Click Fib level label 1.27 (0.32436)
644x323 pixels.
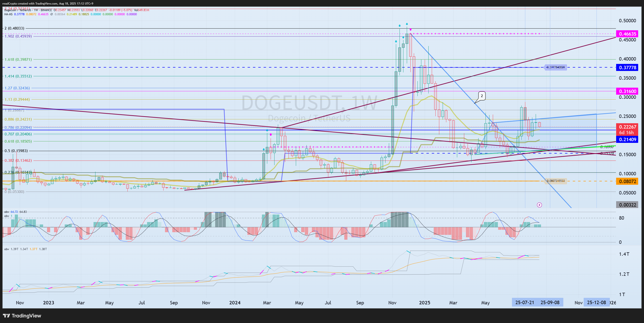17,88
